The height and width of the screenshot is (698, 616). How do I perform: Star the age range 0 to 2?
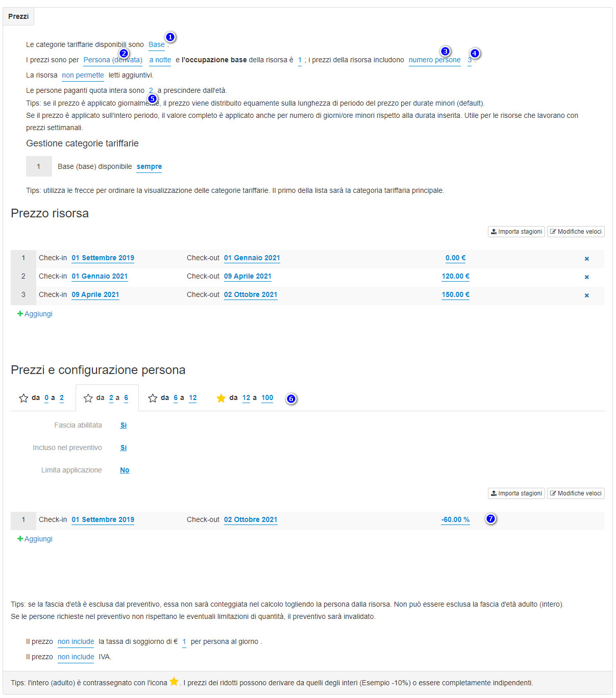coord(23,398)
